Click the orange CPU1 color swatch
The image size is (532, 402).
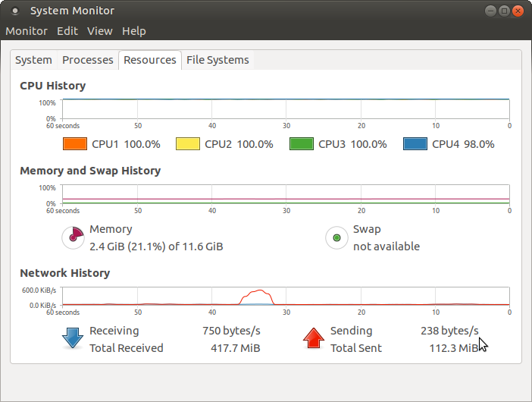pyautogui.click(x=74, y=144)
